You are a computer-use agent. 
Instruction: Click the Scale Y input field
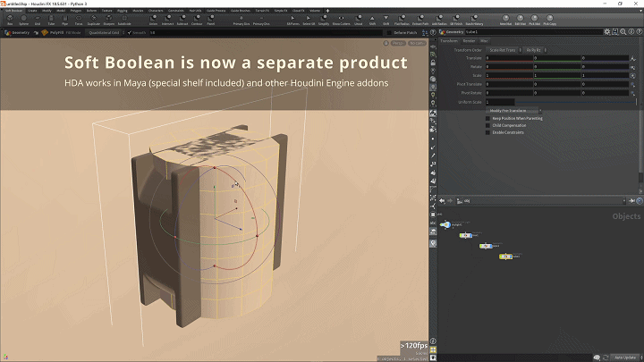pyautogui.click(x=557, y=75)
